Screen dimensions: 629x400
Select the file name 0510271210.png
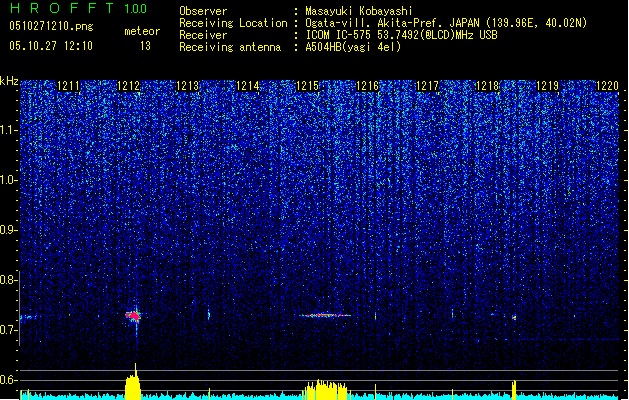(51, 26)
